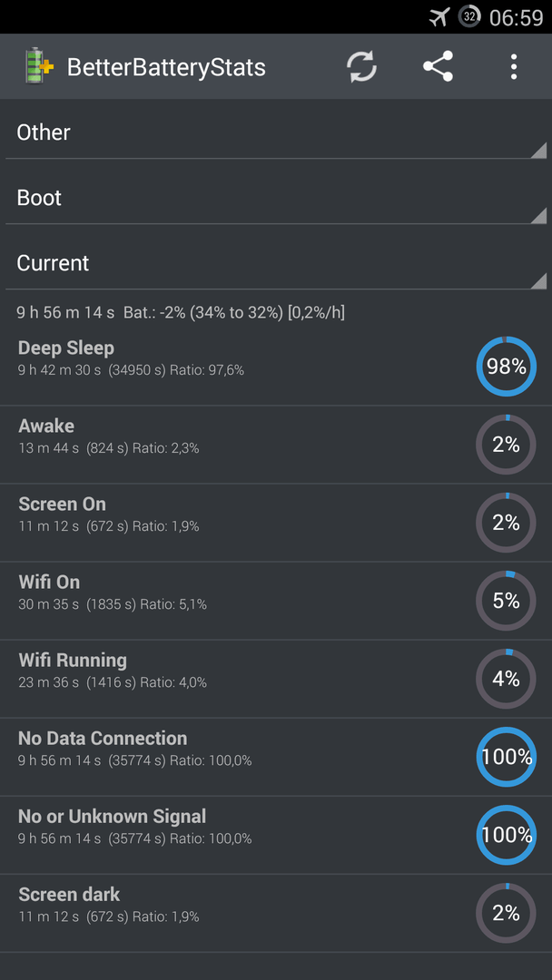Open the Current reference dropdown
The image size is (552, 980).
tap(276, 263)
